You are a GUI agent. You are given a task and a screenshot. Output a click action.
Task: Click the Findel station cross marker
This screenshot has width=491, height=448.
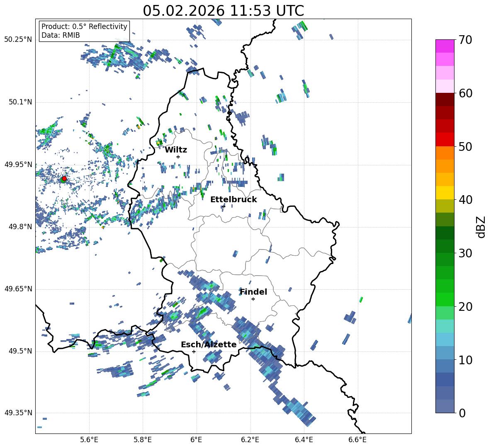click(x=253, y=299)
